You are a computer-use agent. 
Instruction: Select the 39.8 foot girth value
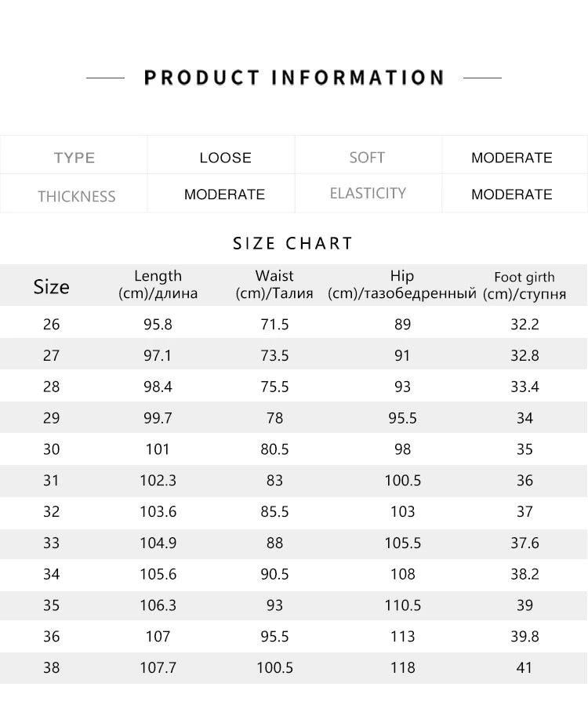524,637
